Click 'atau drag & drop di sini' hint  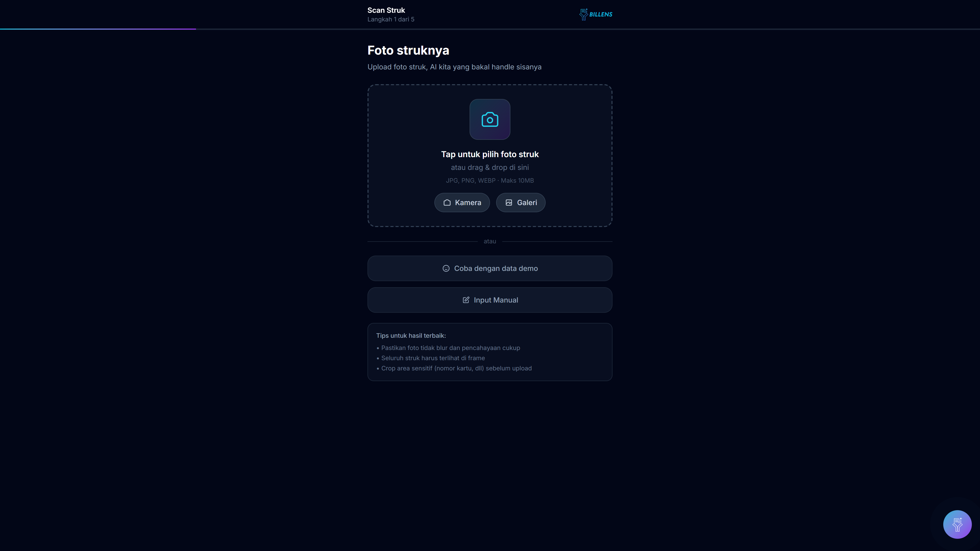(490, 167)
